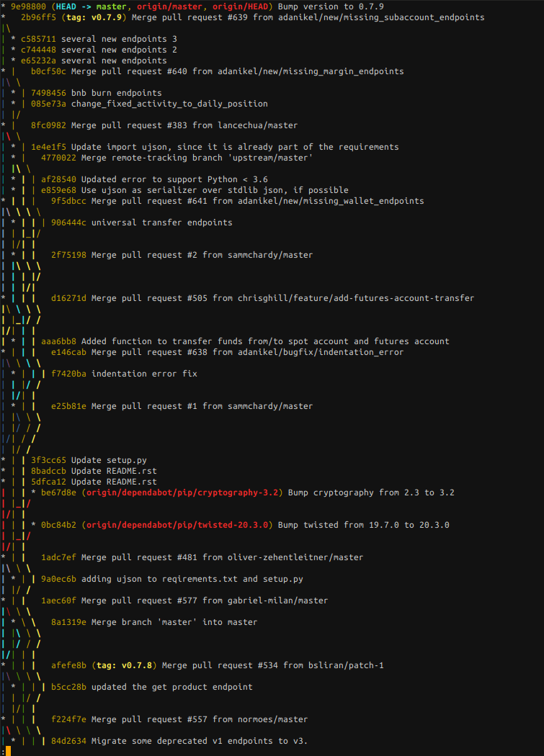Select commit hash e25b81e

click(69, 407)
